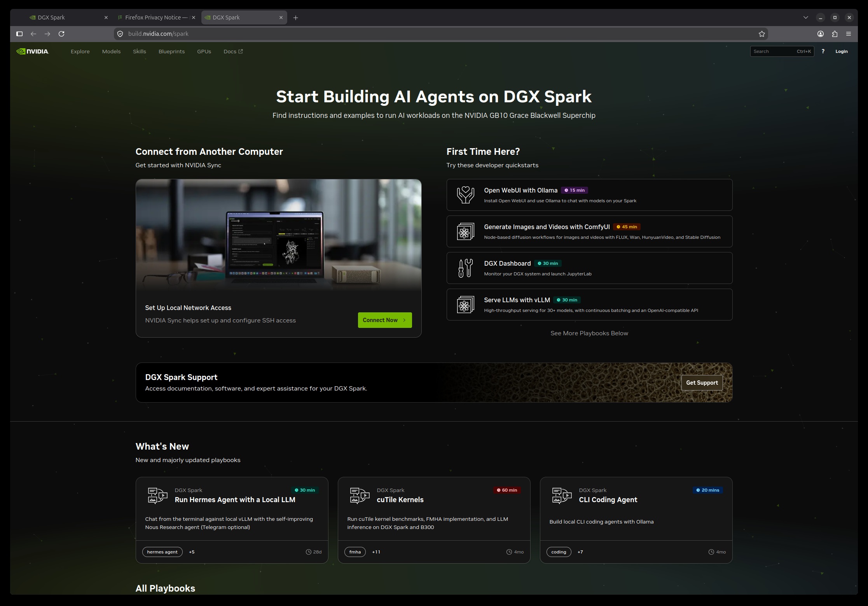Viewport: 868px width, 606px height.
Task: Open the Blueprints nav item
Action: pos(171,51)
